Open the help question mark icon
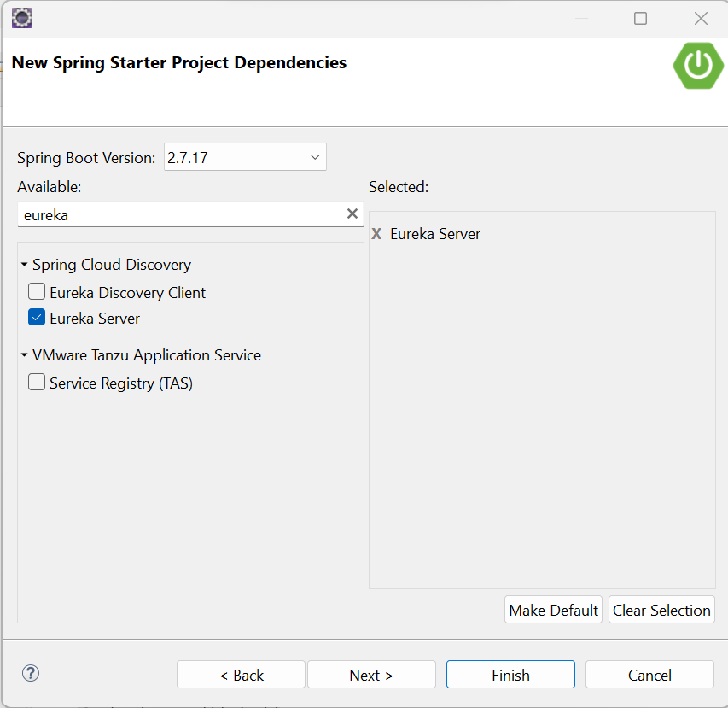Screen dimensions: 728x708 point(31,673)
